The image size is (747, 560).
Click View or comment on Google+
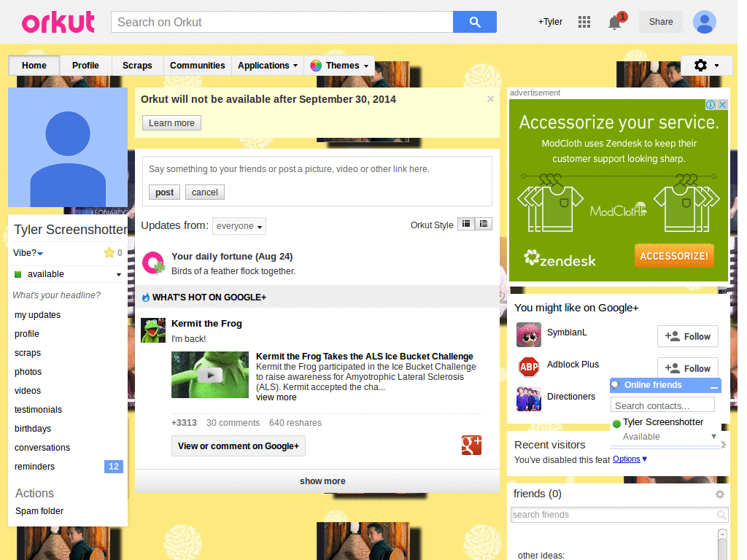(239, 446)
